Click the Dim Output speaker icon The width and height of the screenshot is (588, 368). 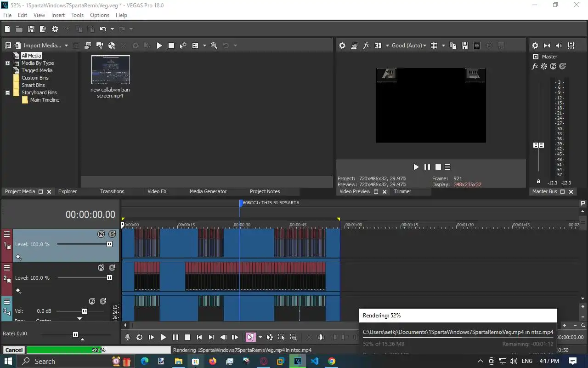[559, 46]
